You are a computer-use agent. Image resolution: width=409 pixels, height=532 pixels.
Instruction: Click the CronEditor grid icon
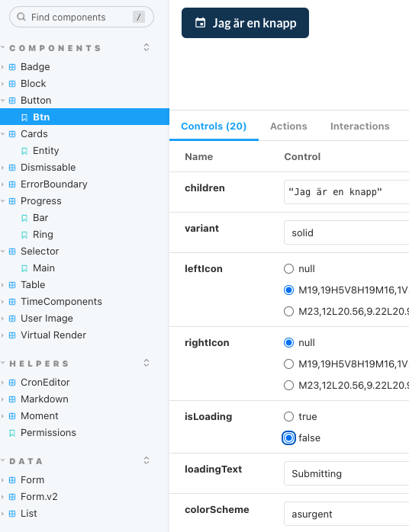(12, 383)
